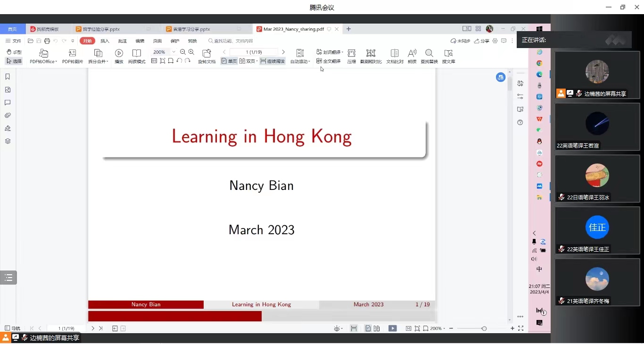Image resolution: width=644 pixels, height=344 pixels.
Task: Click the 旋转文档 rotate document icon
Action: [x=206, y=53]
